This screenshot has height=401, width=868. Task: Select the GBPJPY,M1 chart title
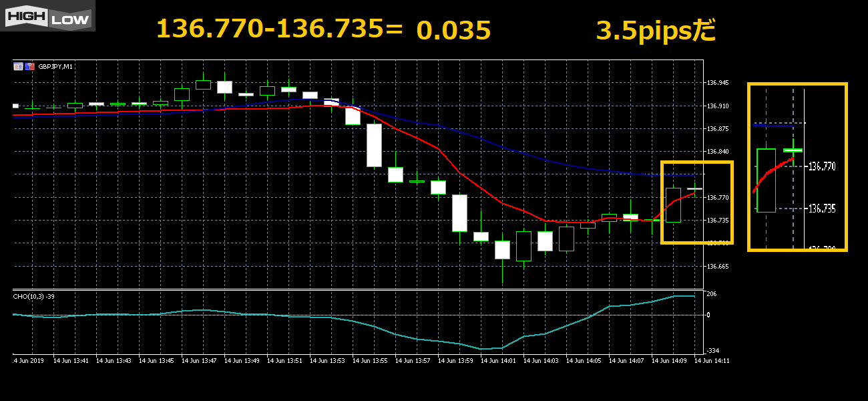(x=56, y=66)
